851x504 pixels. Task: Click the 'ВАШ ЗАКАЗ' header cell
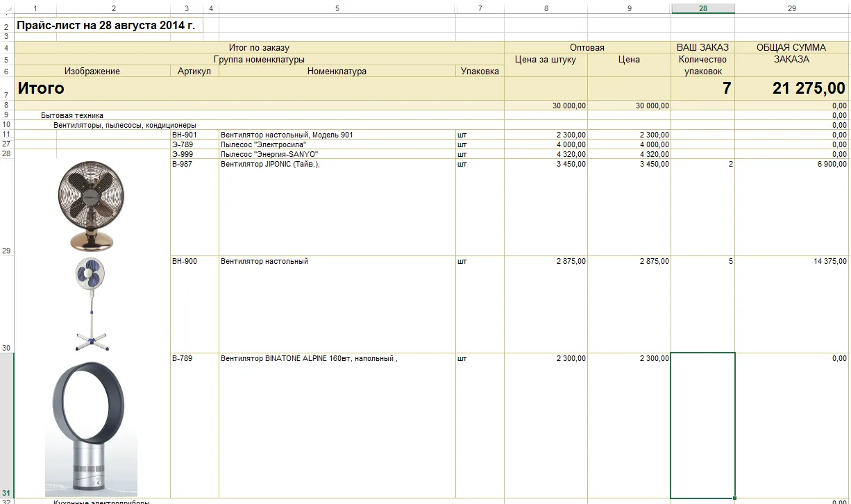pos(702,48)
